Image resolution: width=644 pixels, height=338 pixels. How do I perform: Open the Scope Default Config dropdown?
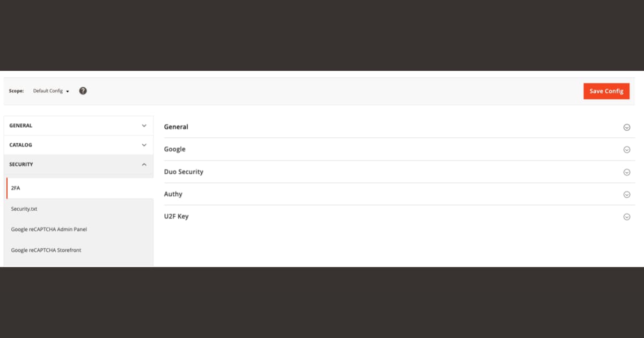51,91
